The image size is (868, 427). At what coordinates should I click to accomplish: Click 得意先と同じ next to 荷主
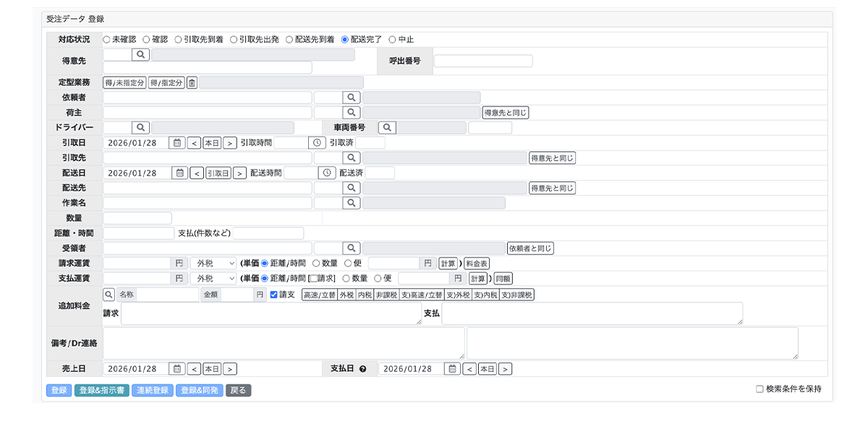[506, 112]
